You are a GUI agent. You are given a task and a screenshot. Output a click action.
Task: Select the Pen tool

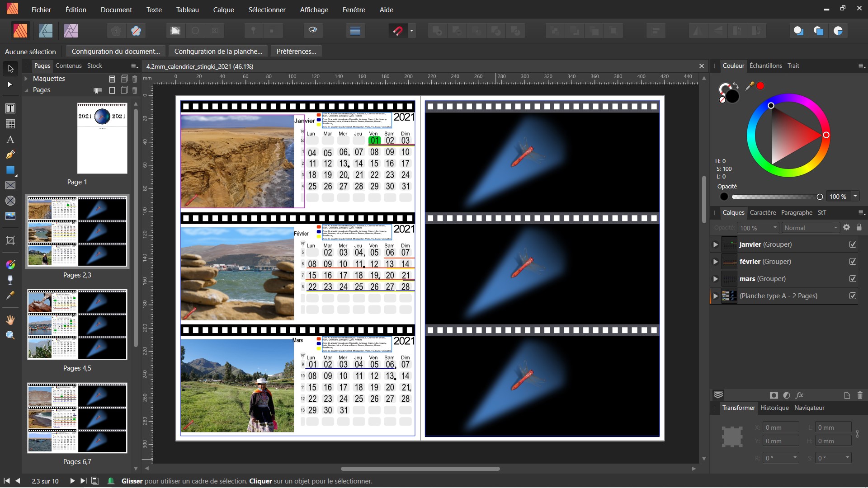coord(10,155)
